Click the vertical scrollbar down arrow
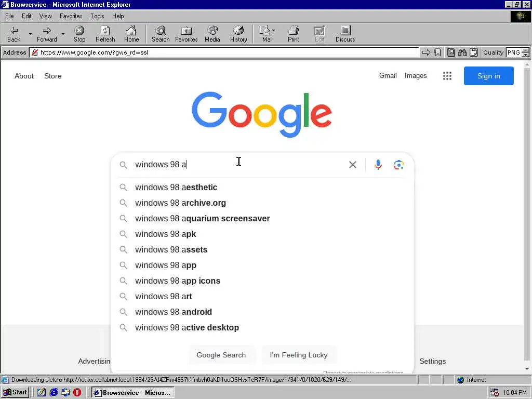The height and width of the screenshot is (399, 532). click(527, 369)
